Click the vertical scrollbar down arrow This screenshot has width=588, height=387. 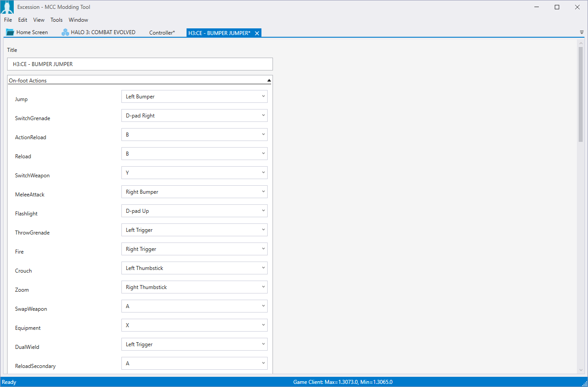[580, 370]
